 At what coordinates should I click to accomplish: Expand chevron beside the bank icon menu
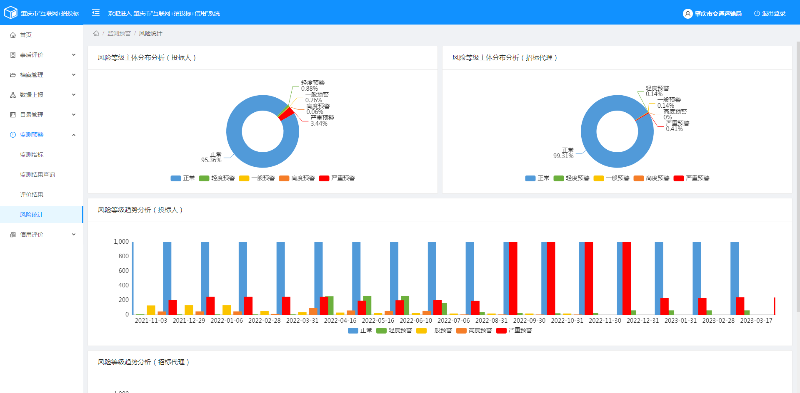[x=73, y=234]
